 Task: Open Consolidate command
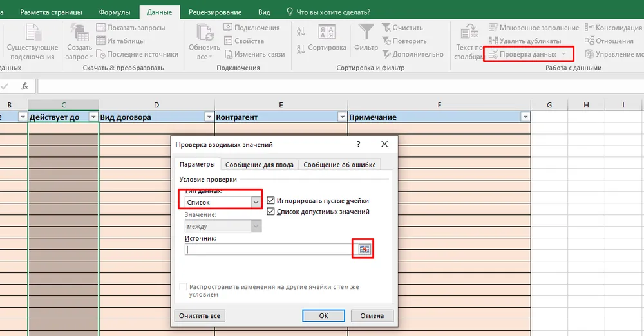(614, 28)
